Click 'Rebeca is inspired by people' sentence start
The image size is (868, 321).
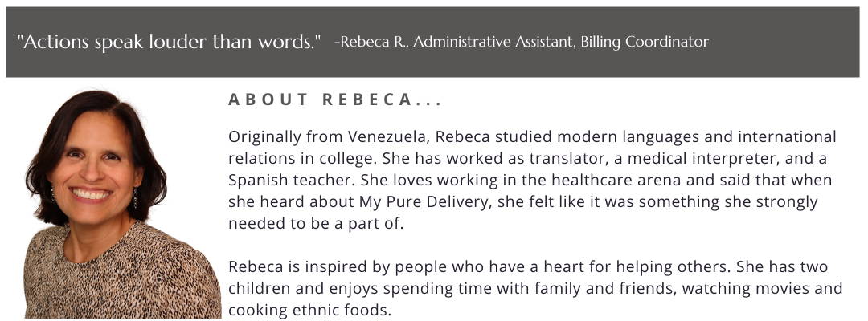point(337,267)
